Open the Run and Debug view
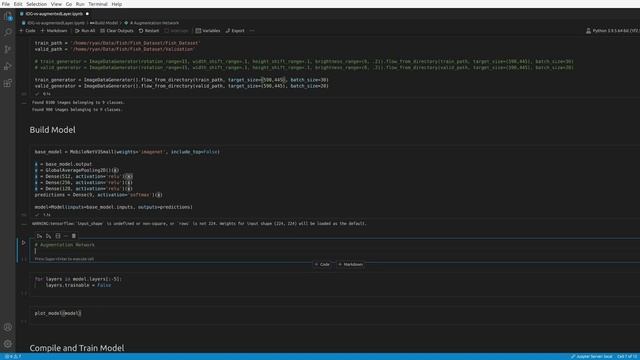640x360 pixels. tap(8, 67)
